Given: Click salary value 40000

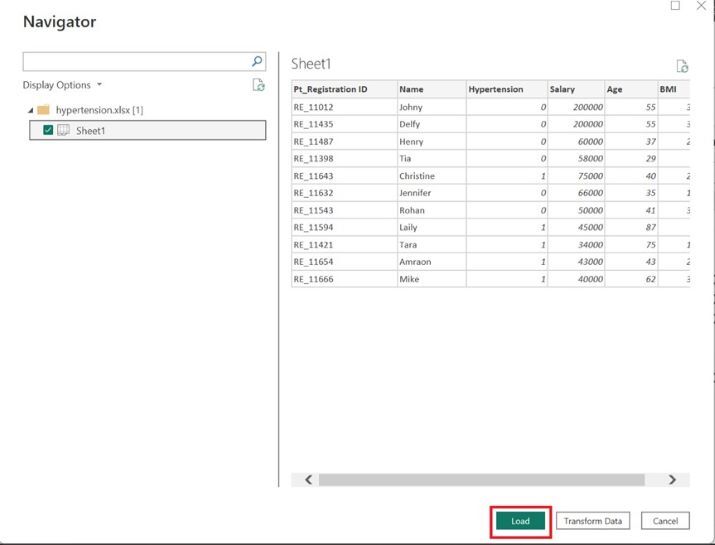Looking at the screenshot, I should tap(590, 279).
